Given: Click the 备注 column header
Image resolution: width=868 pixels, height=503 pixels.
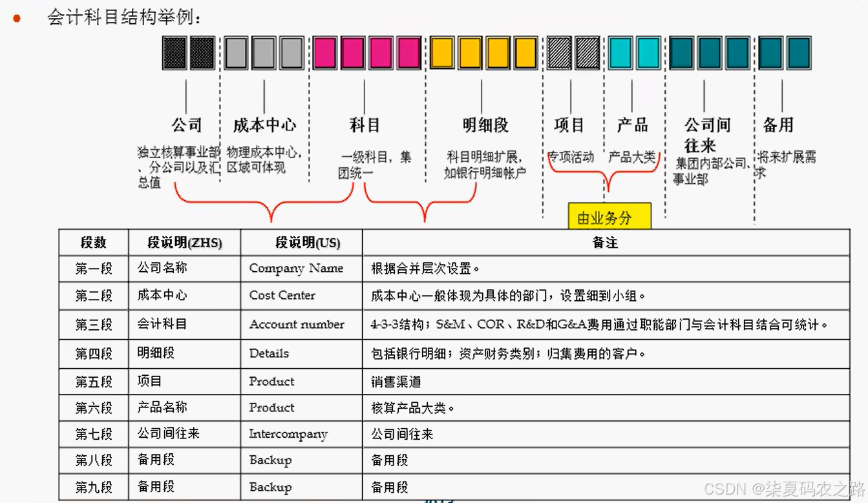Looking at the screenshot, I should [606, 242].
